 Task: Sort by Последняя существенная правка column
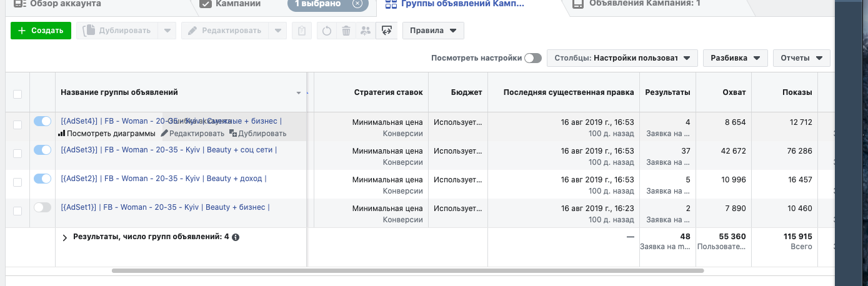click(569, 92)
